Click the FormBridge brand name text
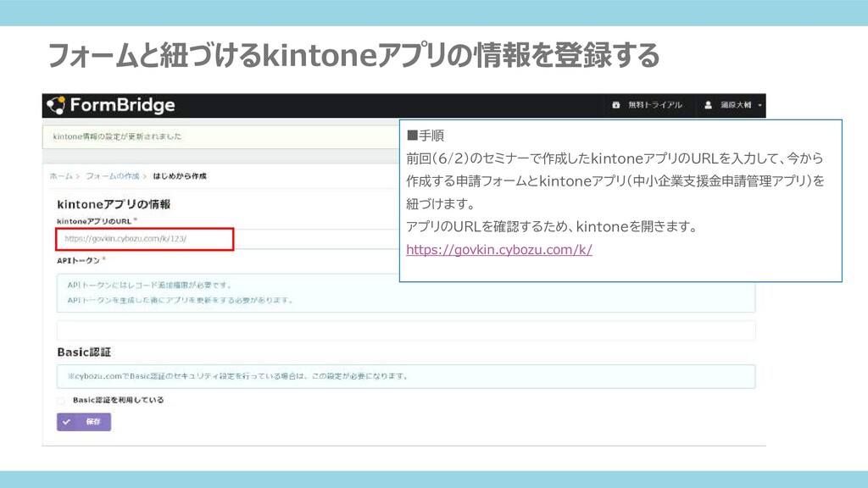 (x=122, y=105)
